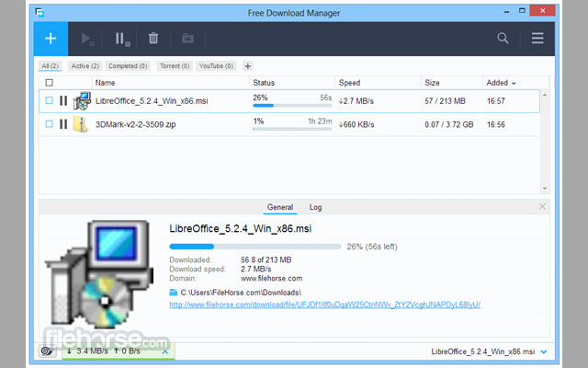
Task: Click the Start all downloads play icon
Action: coord(87,39)
